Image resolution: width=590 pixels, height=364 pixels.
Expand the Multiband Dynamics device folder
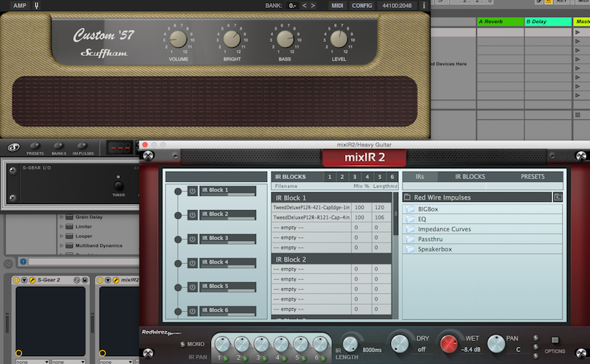coord(62,245)
